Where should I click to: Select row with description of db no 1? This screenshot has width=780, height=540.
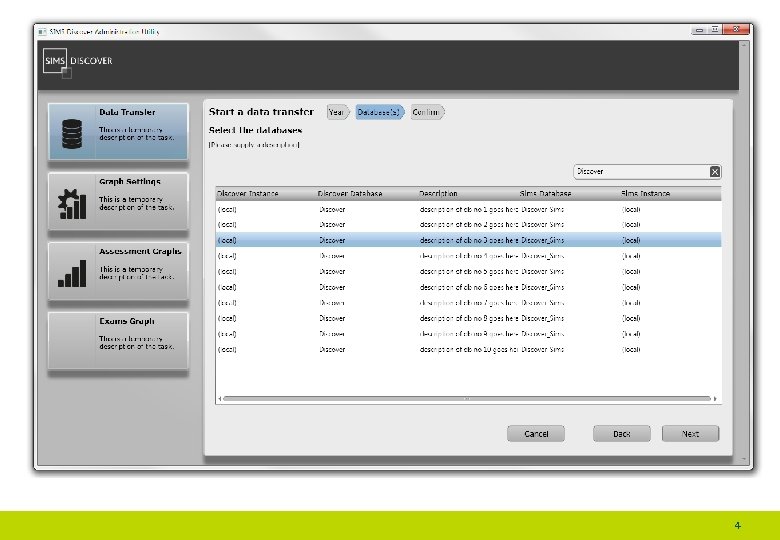point(468,209)
